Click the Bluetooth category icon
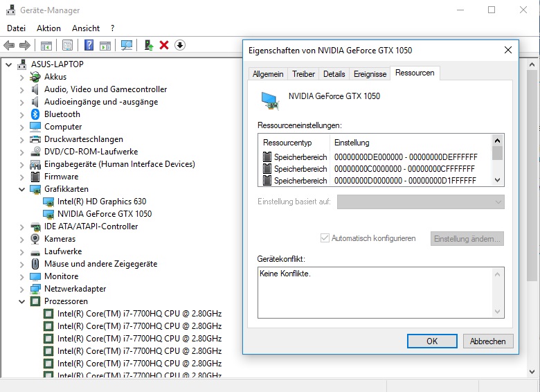 coord(35,114)
